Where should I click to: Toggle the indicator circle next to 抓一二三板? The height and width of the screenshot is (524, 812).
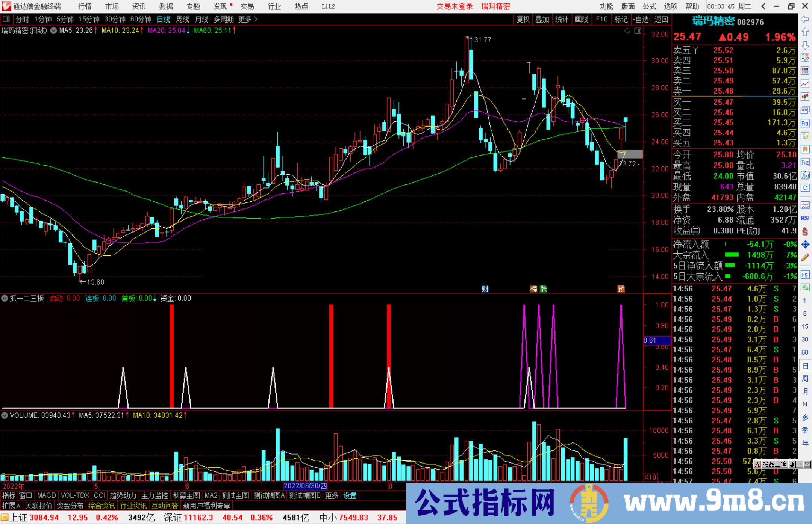[5, 298]
